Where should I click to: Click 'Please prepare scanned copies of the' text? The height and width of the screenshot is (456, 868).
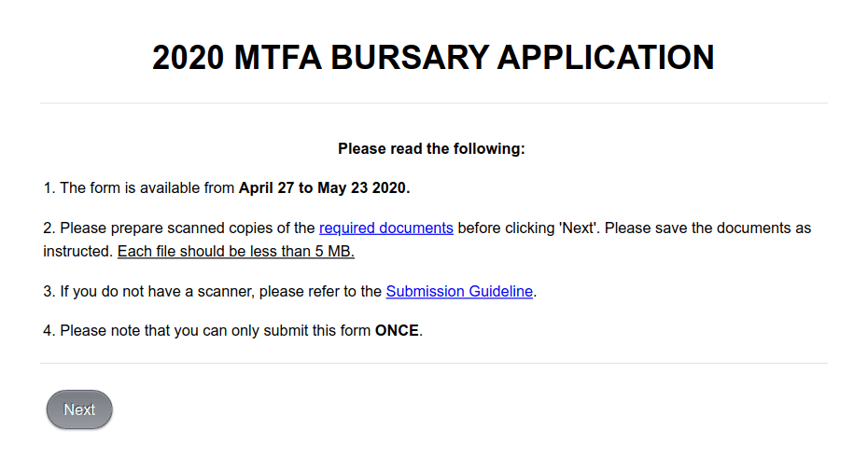tap(188, 228)
